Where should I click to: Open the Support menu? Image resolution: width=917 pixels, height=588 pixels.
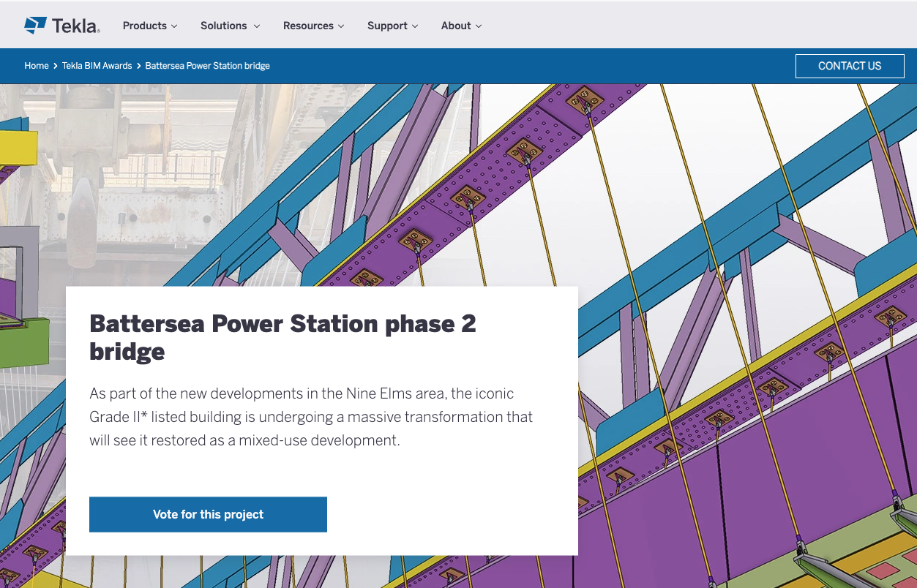tap(392, 26)
